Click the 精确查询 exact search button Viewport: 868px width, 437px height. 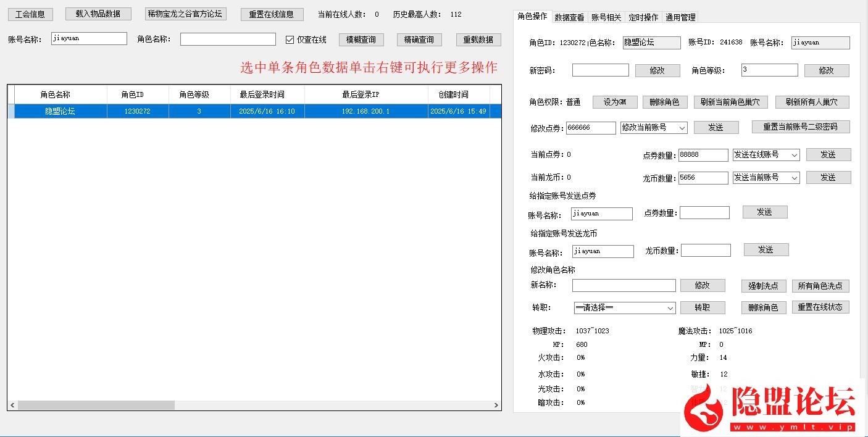coord(419,39)
